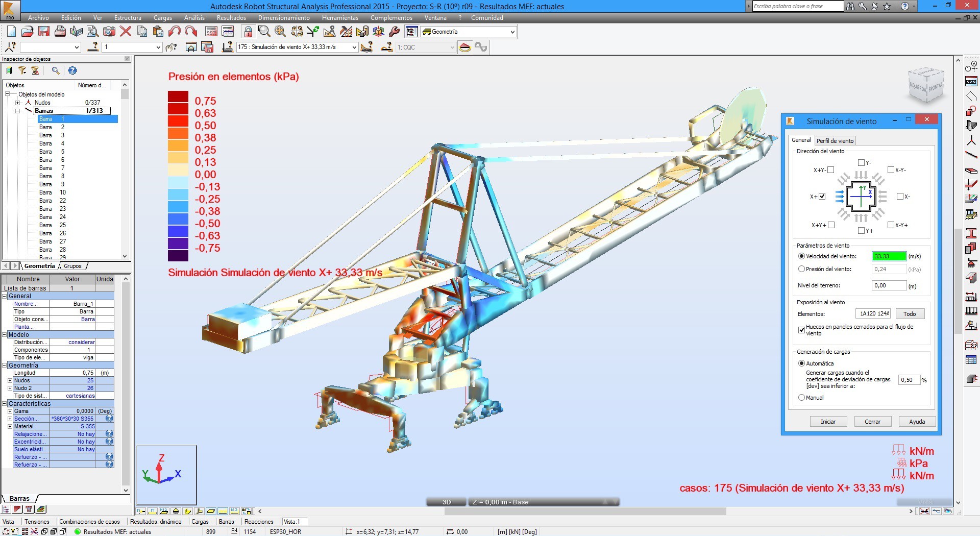Check the X- wind direction box
The width and height of the screenshot is (980, 536).
point(900,196)
